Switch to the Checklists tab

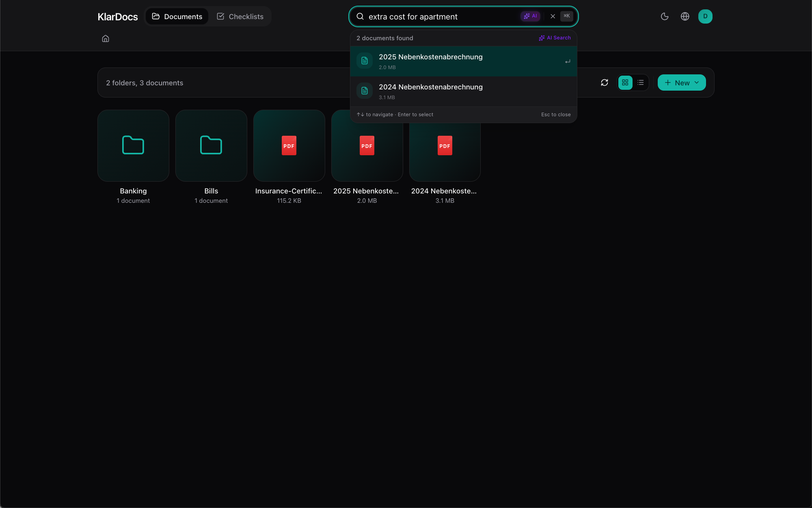(240, 17)
